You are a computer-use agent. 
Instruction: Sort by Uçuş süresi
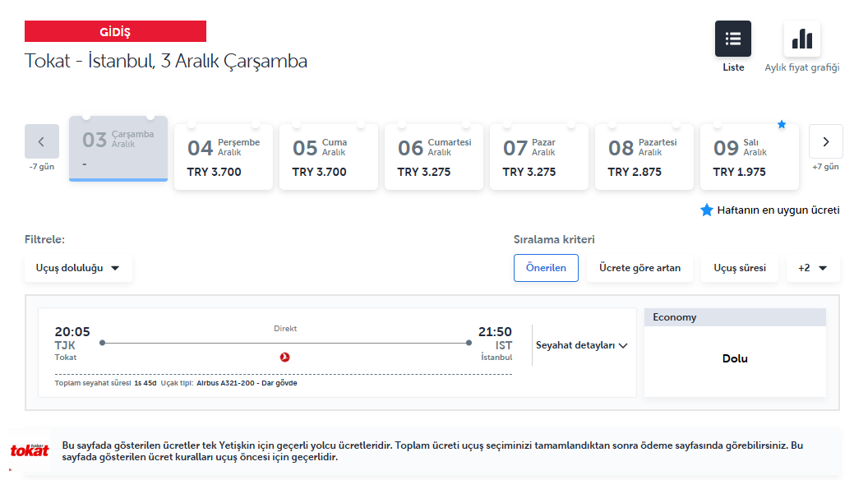(740, 268)
